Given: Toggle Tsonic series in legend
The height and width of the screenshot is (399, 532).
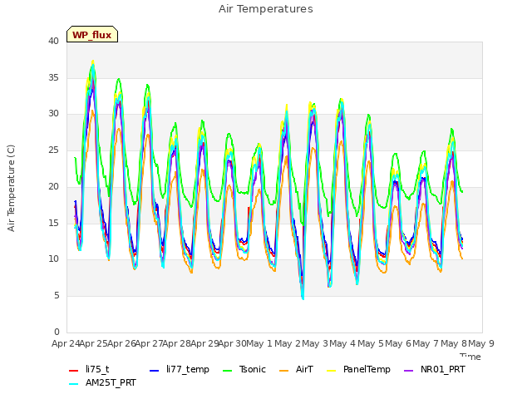Looking at the screenshot, I should [244, 369].
